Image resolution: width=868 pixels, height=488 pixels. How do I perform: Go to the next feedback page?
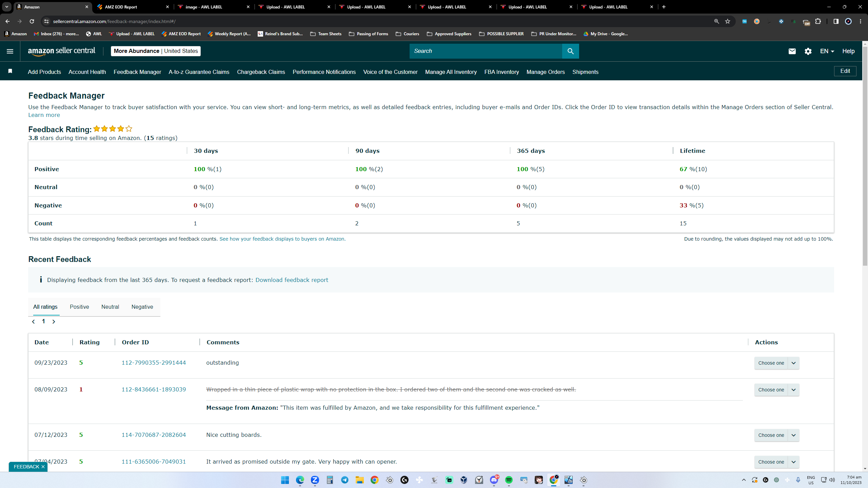tap(54, 322)
